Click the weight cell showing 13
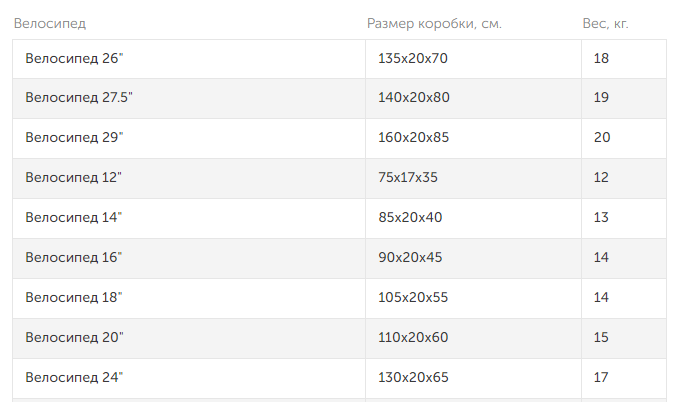683x402 pixels. tap(602, 217)
